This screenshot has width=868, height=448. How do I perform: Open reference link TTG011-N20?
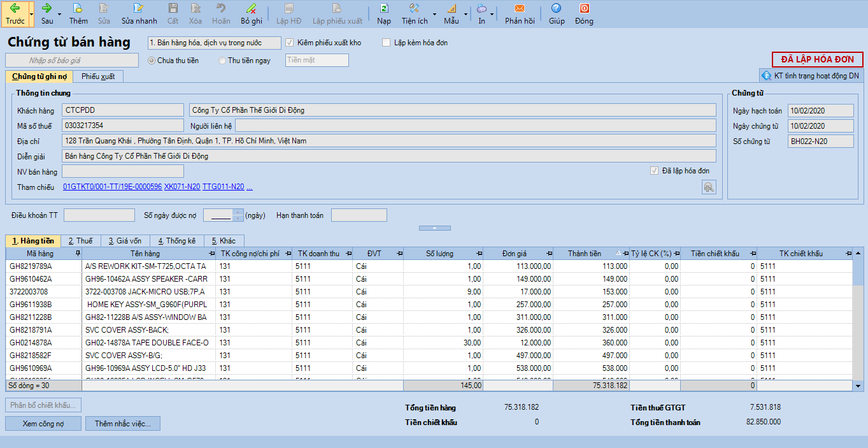(223, 187)
